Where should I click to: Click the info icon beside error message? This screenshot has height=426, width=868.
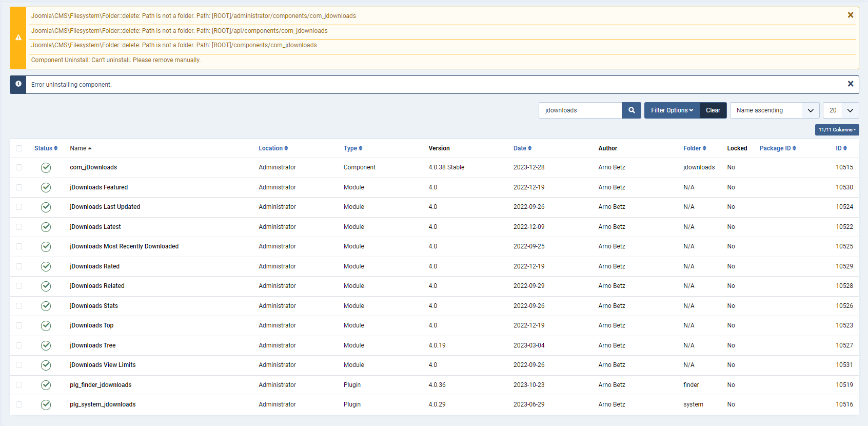click(x=18, y=84)
